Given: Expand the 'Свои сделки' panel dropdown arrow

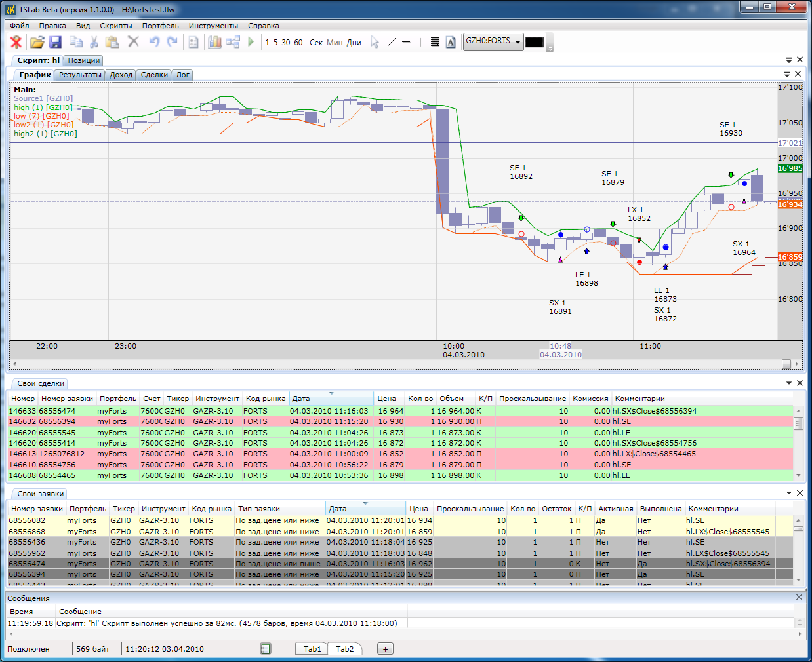Looking at the screenshot, I should [x=788, y=383].
